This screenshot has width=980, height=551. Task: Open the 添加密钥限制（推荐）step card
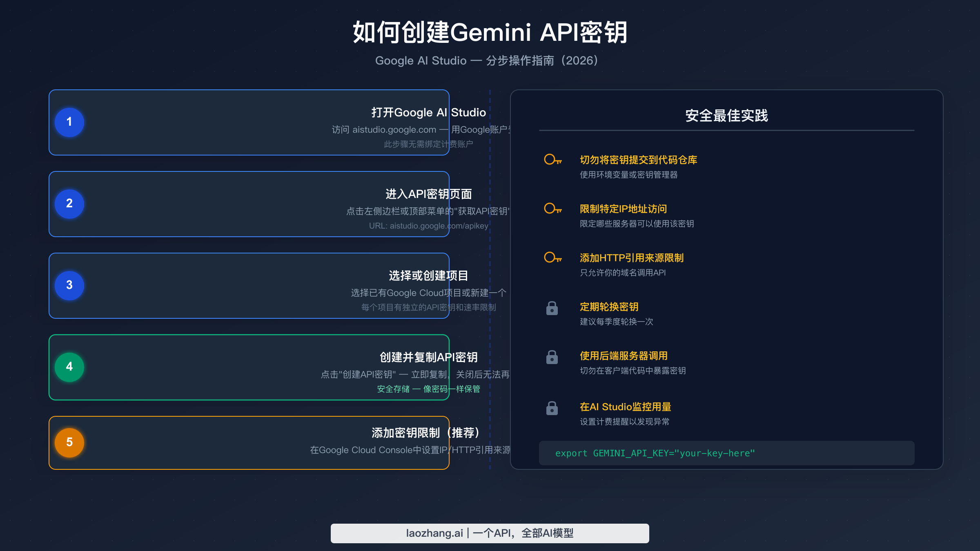[x=248, y=443]
